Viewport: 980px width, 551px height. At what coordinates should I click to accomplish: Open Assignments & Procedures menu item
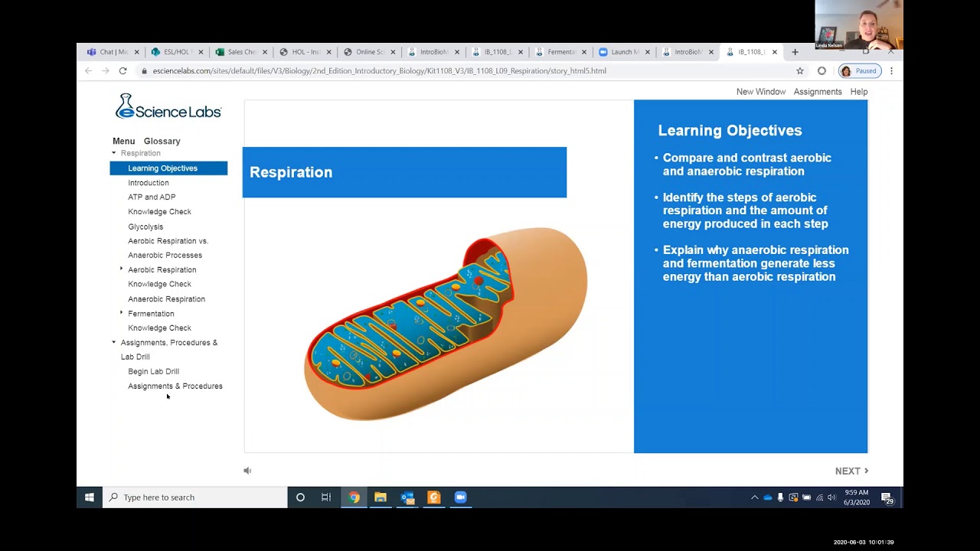[x=175, y=386]
